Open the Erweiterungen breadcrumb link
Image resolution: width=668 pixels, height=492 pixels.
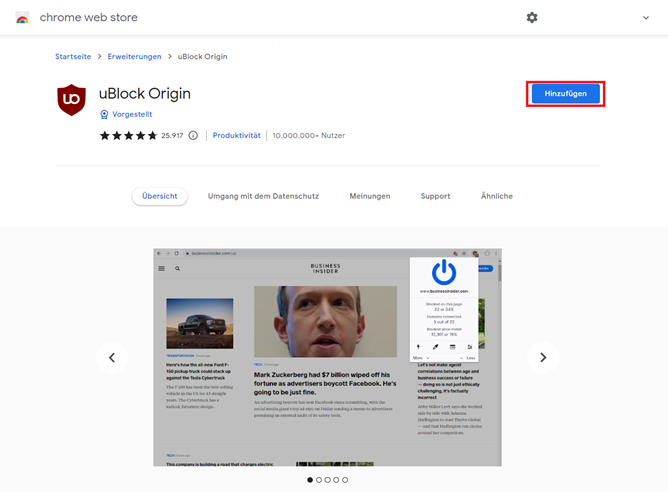tap(134, 57)
